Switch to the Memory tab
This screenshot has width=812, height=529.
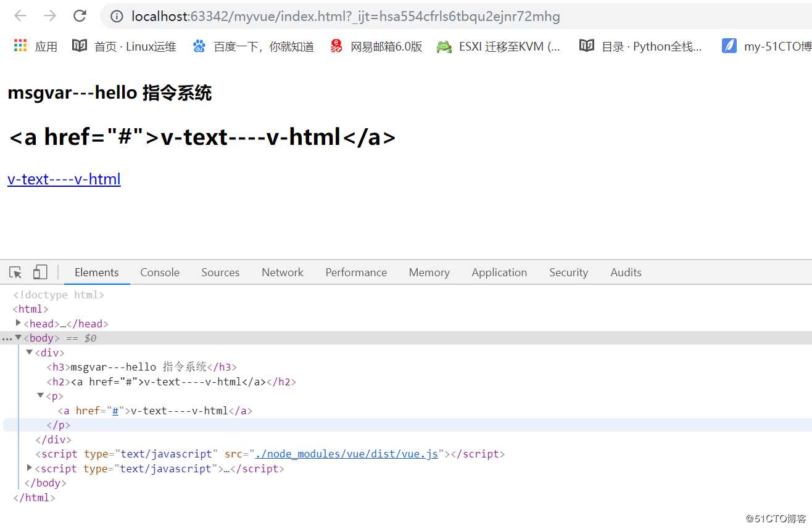pyautogui.click(x=429, y=273)
